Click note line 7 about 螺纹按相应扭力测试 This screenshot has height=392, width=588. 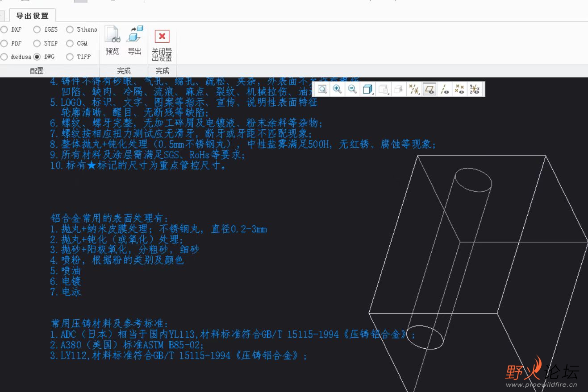click(x=181, y=134)
